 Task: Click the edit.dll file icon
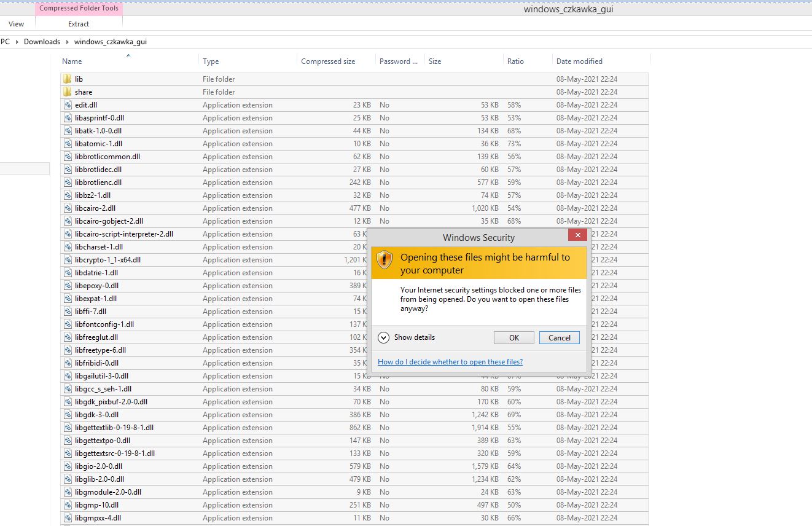[68, 105]
